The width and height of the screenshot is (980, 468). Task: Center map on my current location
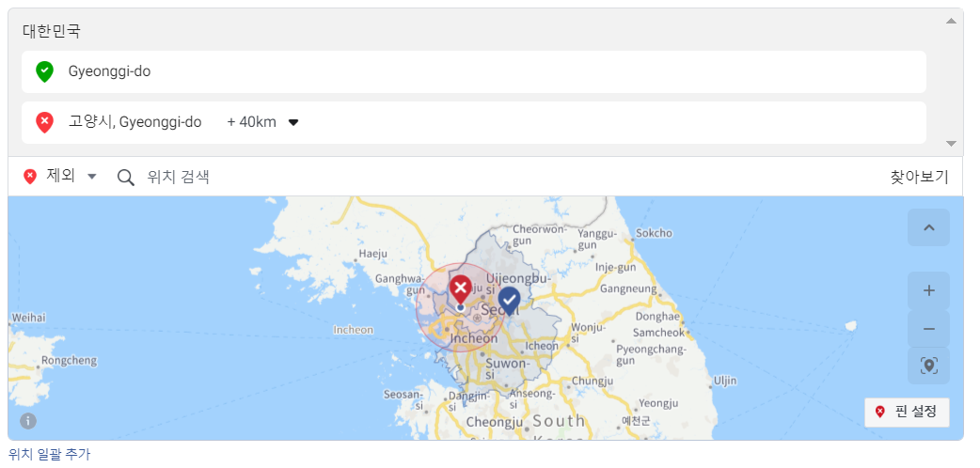928,366
